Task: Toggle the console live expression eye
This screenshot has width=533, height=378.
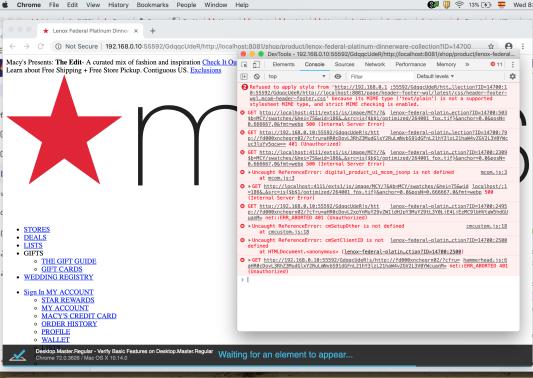Action: point(338,76)
